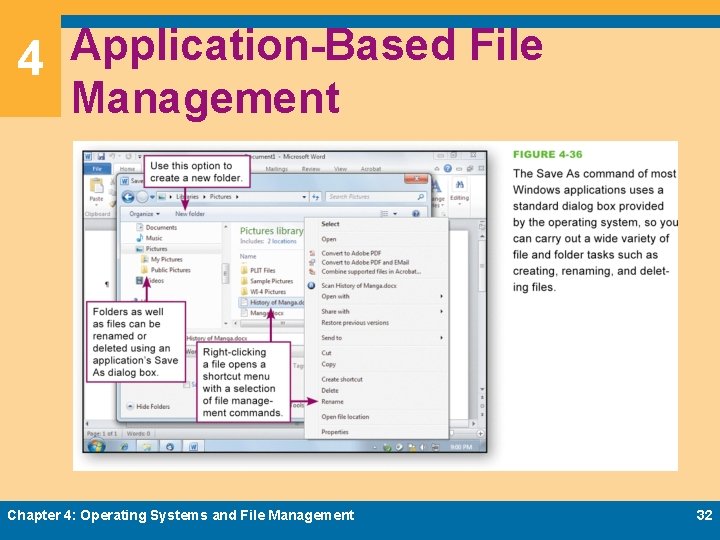The image size is (720, 540).
Task: Switch to the Mailings ribbon tab
Action: pyautogui.click(x=276, y=169)
